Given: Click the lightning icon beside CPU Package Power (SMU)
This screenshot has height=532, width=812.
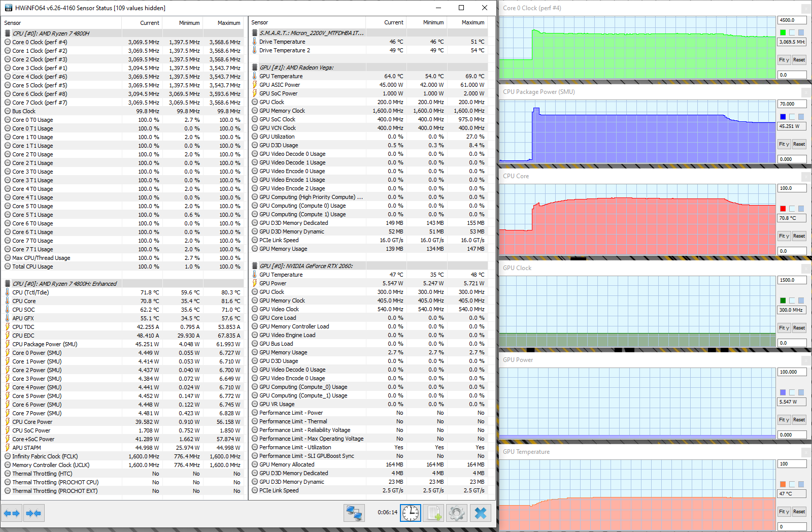Looking at the screenshot, I should tap(8, 344).
